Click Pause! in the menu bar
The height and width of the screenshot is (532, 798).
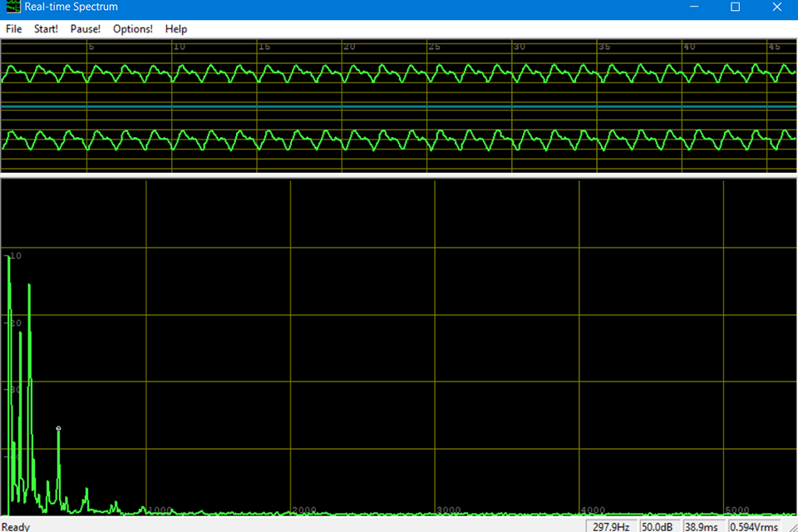click(85, 29)
